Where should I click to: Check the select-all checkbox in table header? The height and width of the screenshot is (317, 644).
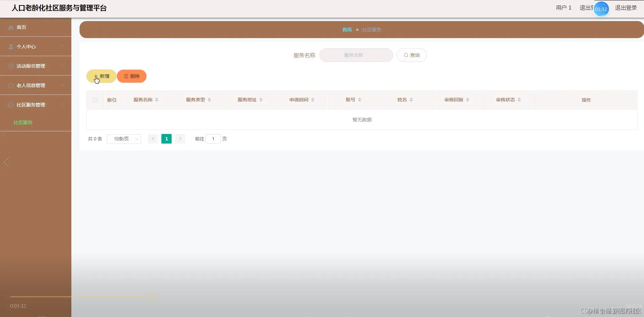[95, 100]
